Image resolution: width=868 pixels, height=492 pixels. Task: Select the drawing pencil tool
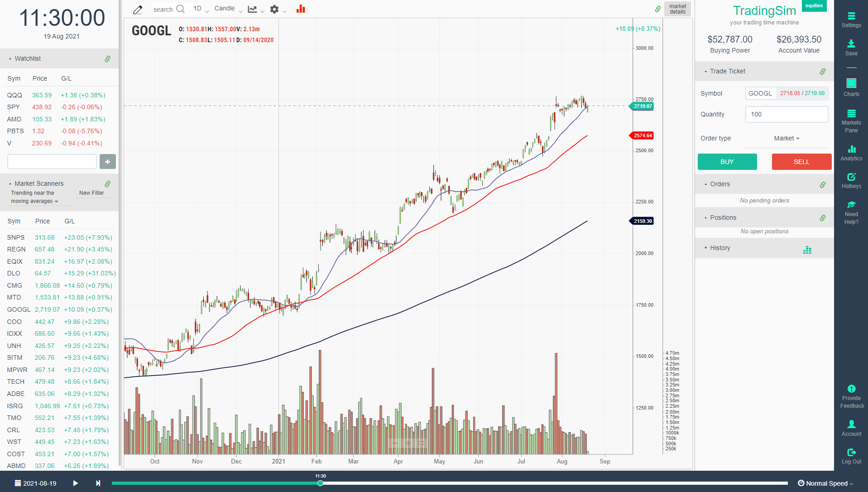tap(137, 9)
